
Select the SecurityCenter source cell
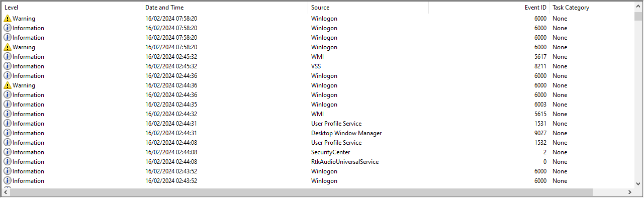(330, 152)
